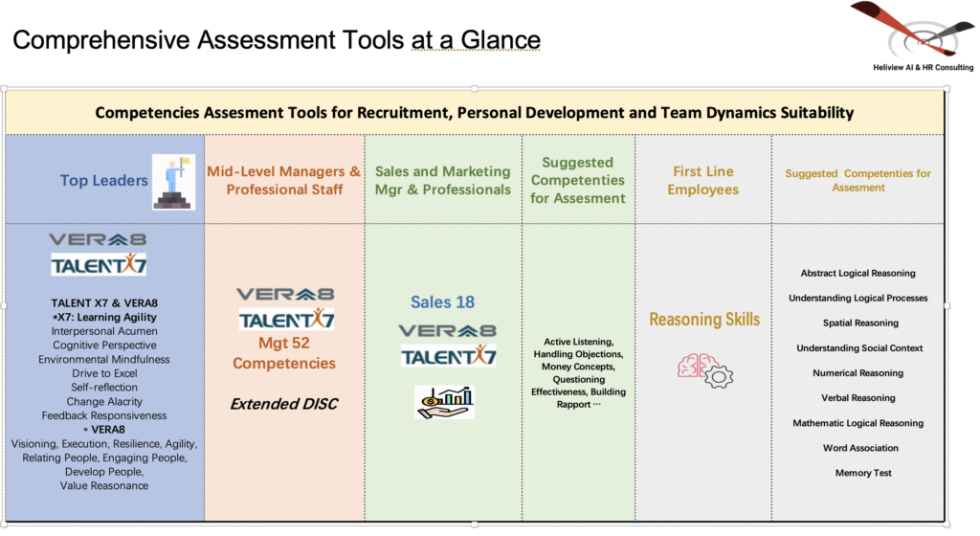Image resolution: width=980 pixels, height=536 pixels.
Task: Select the VERA8 logo above Mgt 52 Competencies
Action: [x=285, y=295]
